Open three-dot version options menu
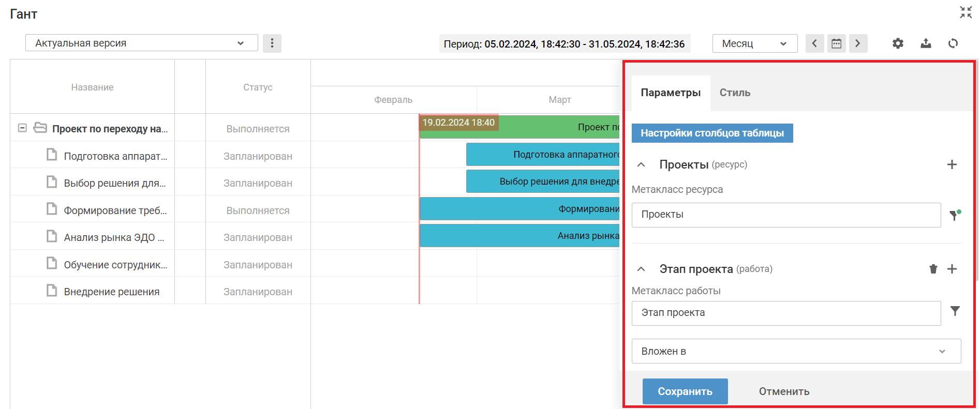The height and width of the screenshot is (409, 980). coord(272,43)
